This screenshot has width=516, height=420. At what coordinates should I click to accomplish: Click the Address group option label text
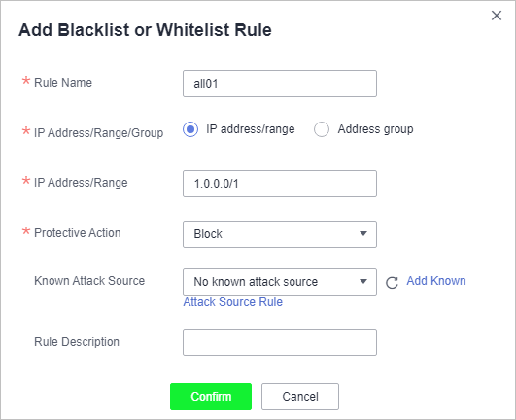[375, 129]
